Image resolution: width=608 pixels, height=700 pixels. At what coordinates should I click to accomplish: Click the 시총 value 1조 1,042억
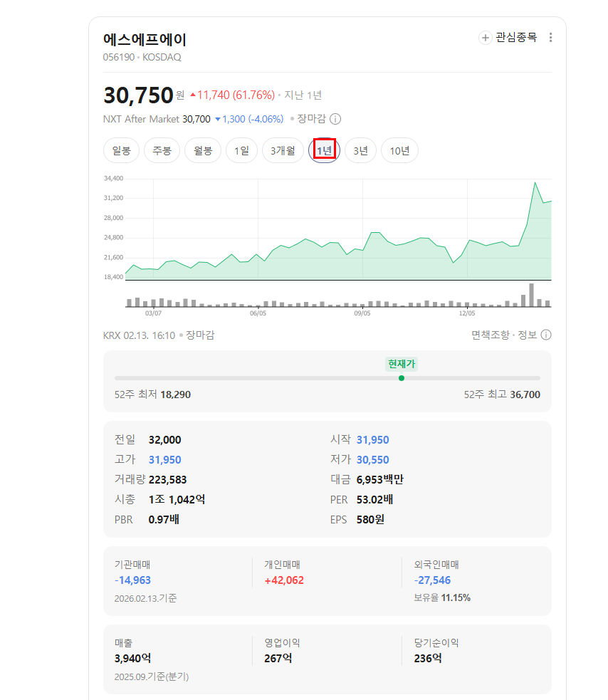pos(177,500)
